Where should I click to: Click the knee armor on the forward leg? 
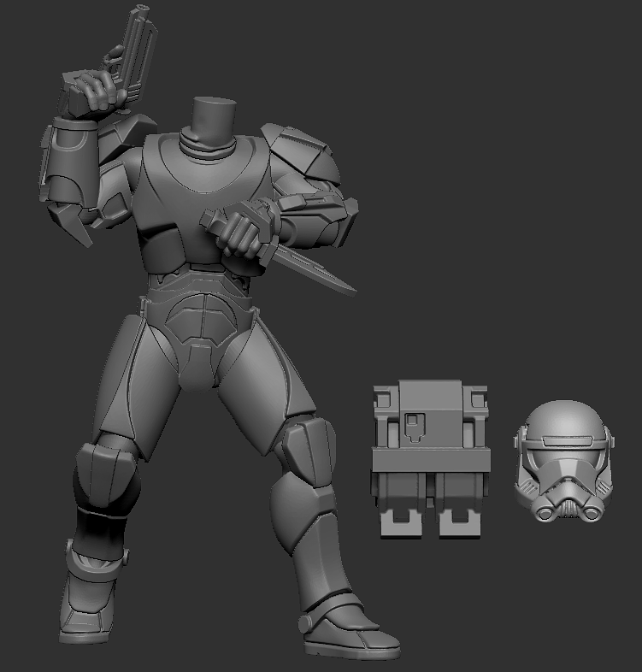(308, 445)
